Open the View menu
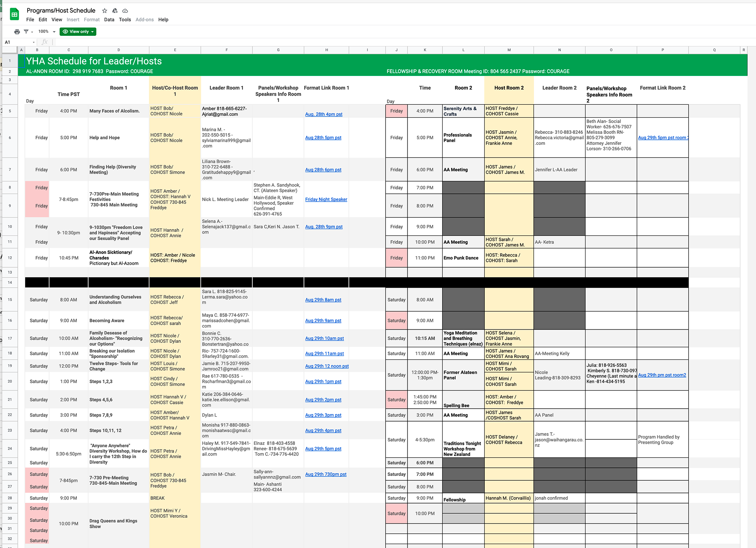756x548 pixels. (x=57, y=20)
